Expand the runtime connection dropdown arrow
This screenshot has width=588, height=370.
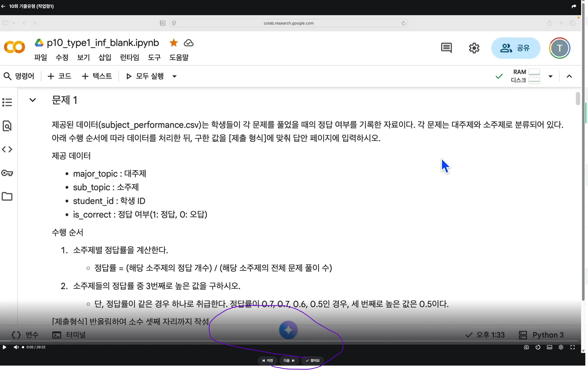coord(550,76)
